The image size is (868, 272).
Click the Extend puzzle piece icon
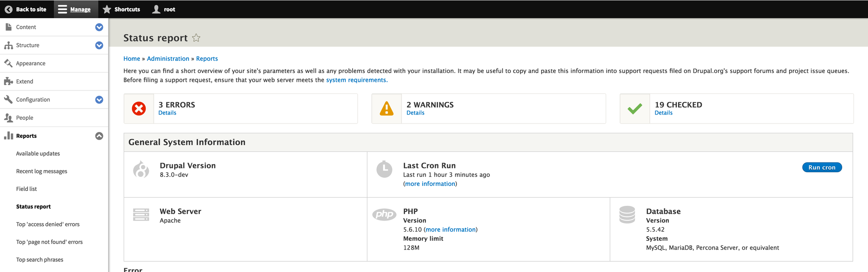(x=8, y=81)
